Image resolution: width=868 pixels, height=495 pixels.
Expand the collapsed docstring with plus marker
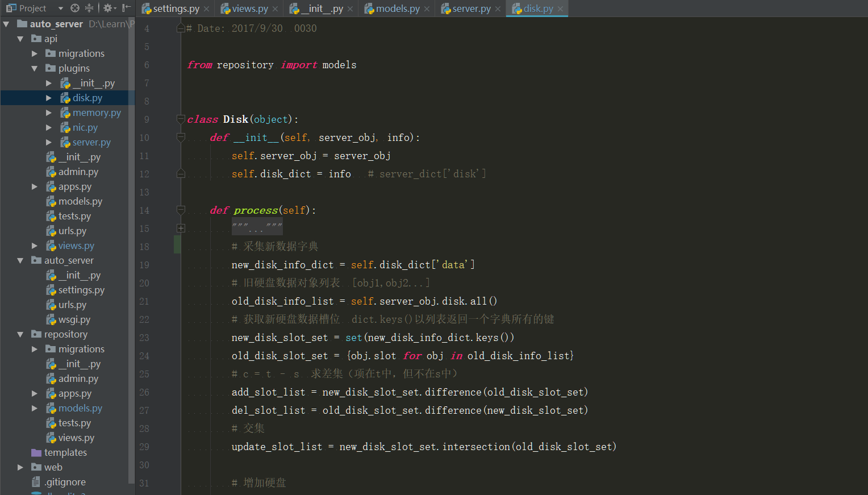pyautogui.click(x=181, y=228)
